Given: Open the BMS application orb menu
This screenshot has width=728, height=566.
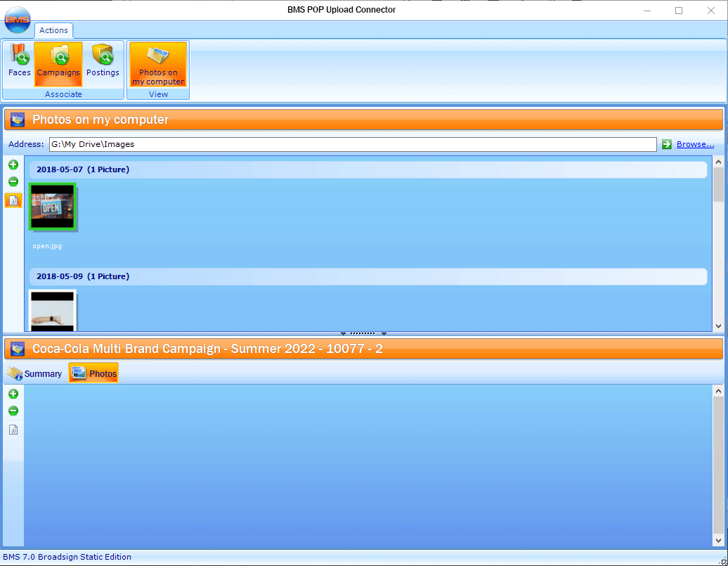Looking at the screenshot, I should pos(17,20).
